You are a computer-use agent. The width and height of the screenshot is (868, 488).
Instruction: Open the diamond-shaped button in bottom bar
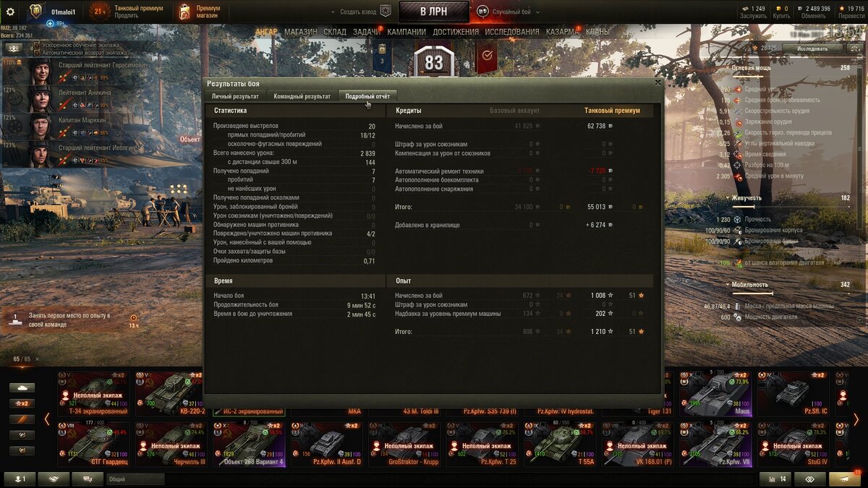(x=809, y=479)
